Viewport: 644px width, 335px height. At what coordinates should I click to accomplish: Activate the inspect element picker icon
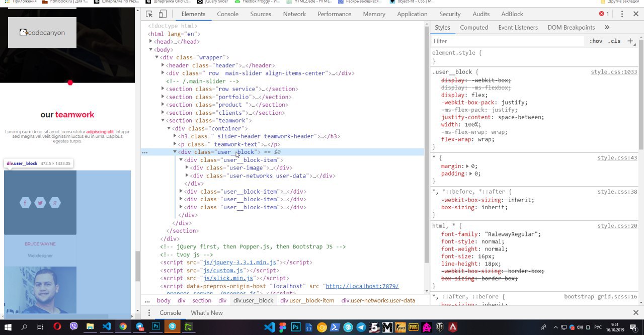click(149, 14)
